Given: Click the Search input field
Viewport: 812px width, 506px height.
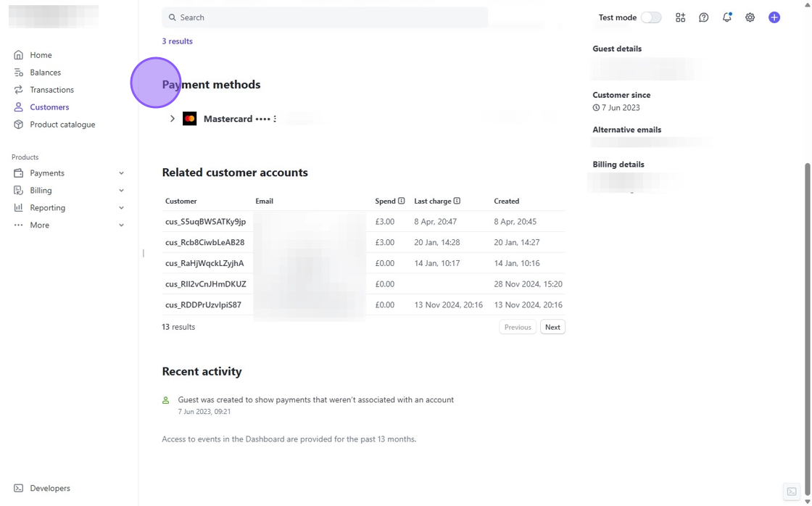Looking at the screenshot, I should (x=325, y=17).
